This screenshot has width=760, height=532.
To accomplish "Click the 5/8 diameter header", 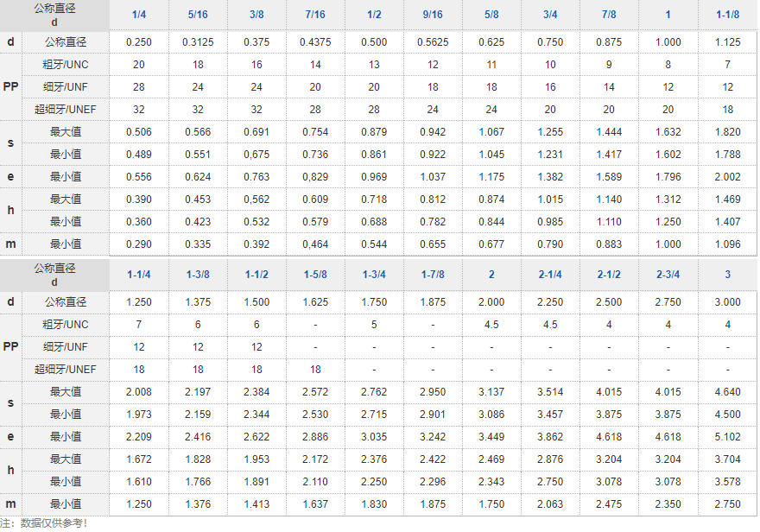I will (x=491, y=15).
